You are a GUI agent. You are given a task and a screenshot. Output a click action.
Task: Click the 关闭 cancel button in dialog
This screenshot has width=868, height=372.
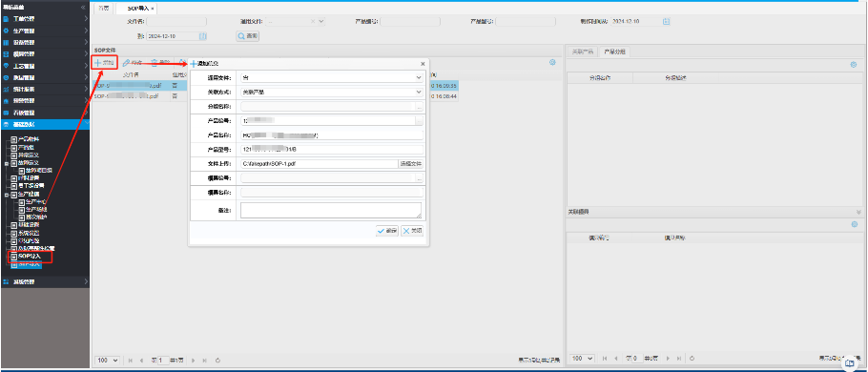[x=412, y=231]
